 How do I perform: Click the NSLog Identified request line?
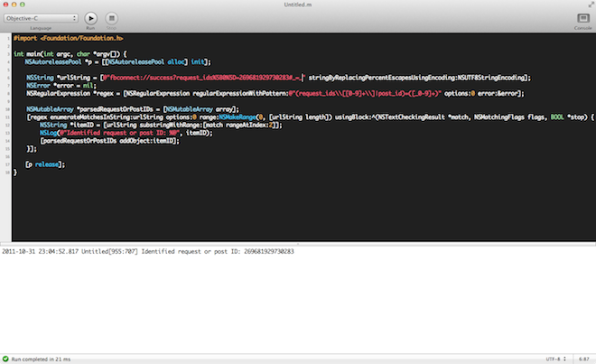(126, 133)
